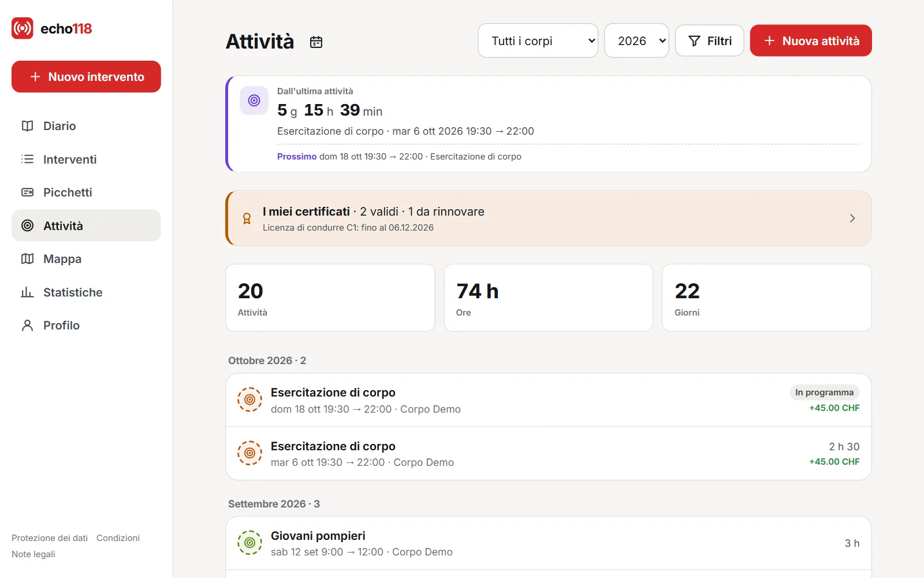Open the Tutti i corpi dropdown
The height and width of the screenshot is (578, 924).
(x=538, y=40)
